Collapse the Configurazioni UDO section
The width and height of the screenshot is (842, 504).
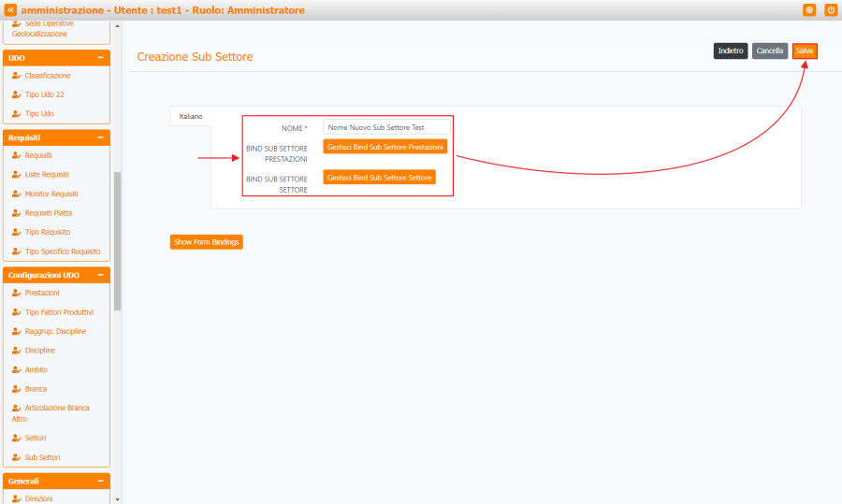100,275
